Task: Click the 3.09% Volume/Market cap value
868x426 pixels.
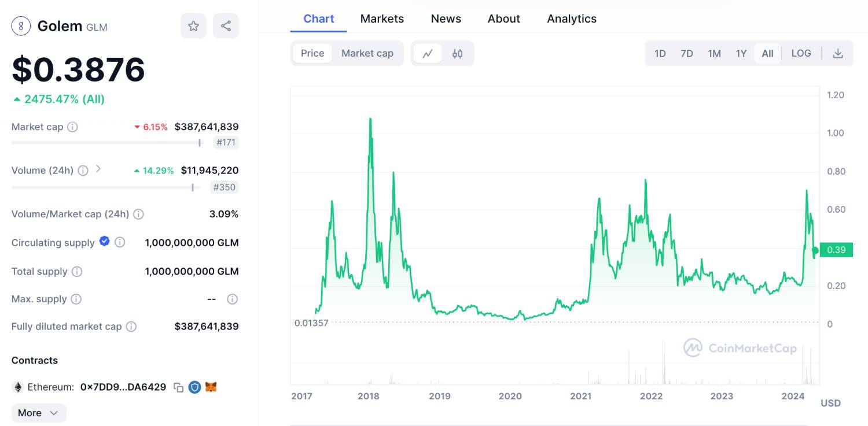Action: click(224, 214)
